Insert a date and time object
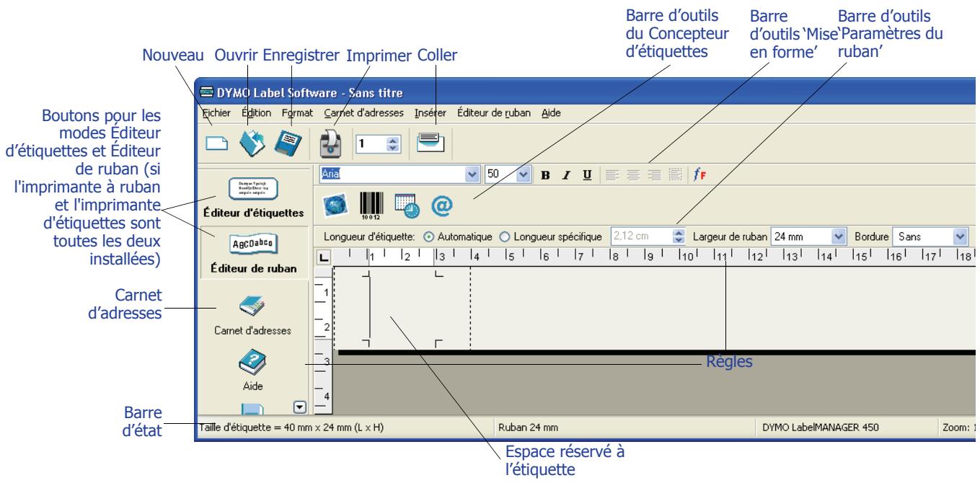The width and height of the screenshot is (980, 483). click(406, 208)
